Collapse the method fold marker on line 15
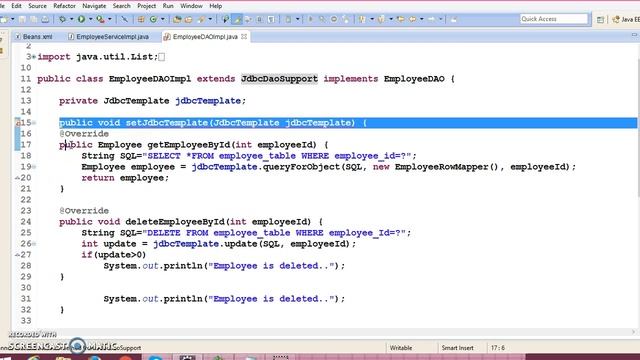Screen dimensions: 640x360 click(34, 122)
